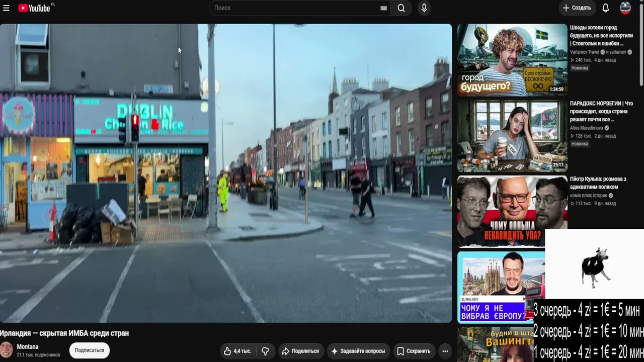
Task: Click the 1:34:59 duration badge
Action: [556, 89]
